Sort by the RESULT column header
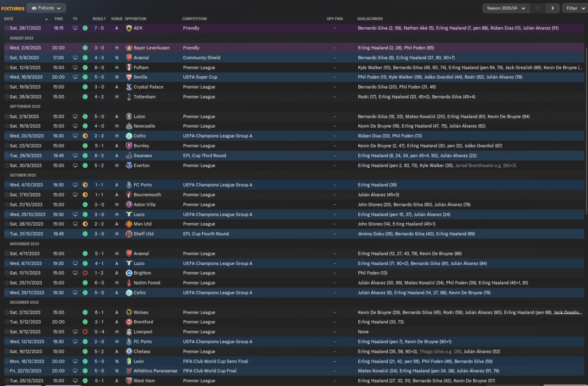 [x=99, y=19]
